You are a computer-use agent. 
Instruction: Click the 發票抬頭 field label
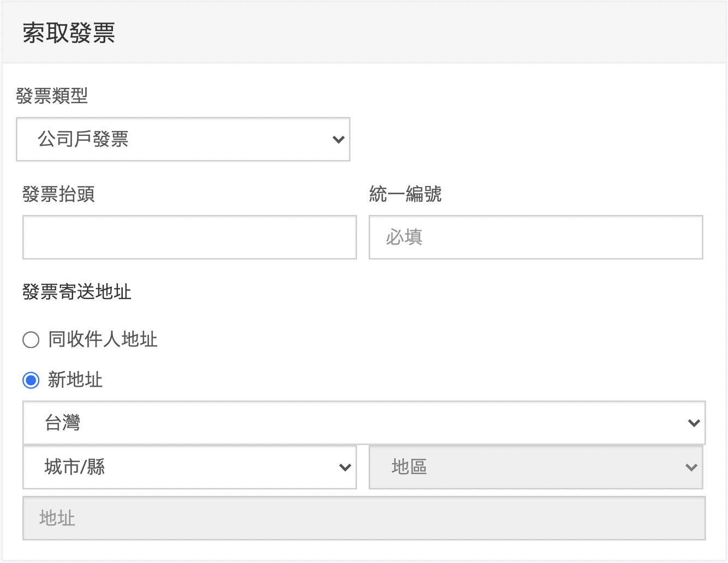(x=58, y=194)
